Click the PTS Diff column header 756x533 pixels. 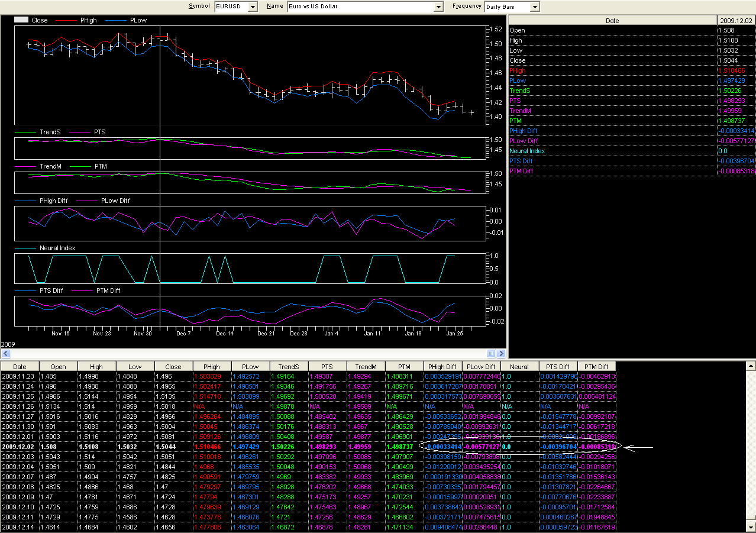(558, 367)
